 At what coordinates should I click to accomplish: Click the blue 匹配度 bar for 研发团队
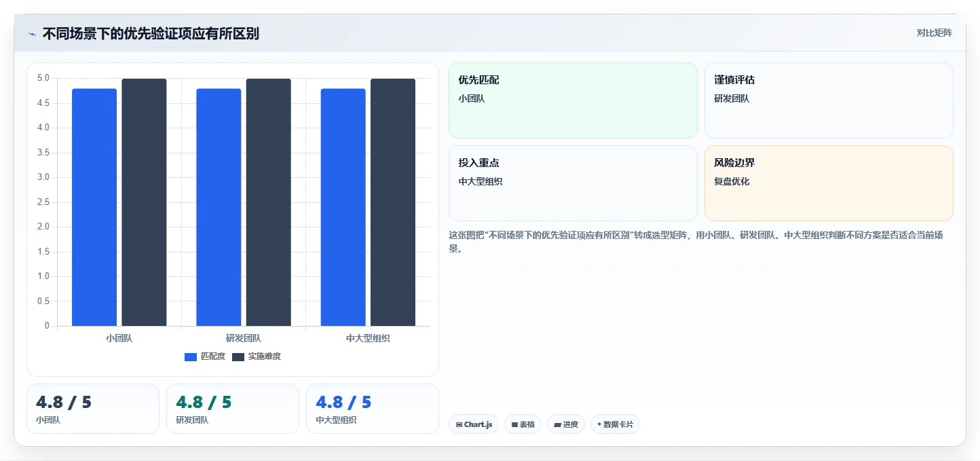tap(219, 207)
